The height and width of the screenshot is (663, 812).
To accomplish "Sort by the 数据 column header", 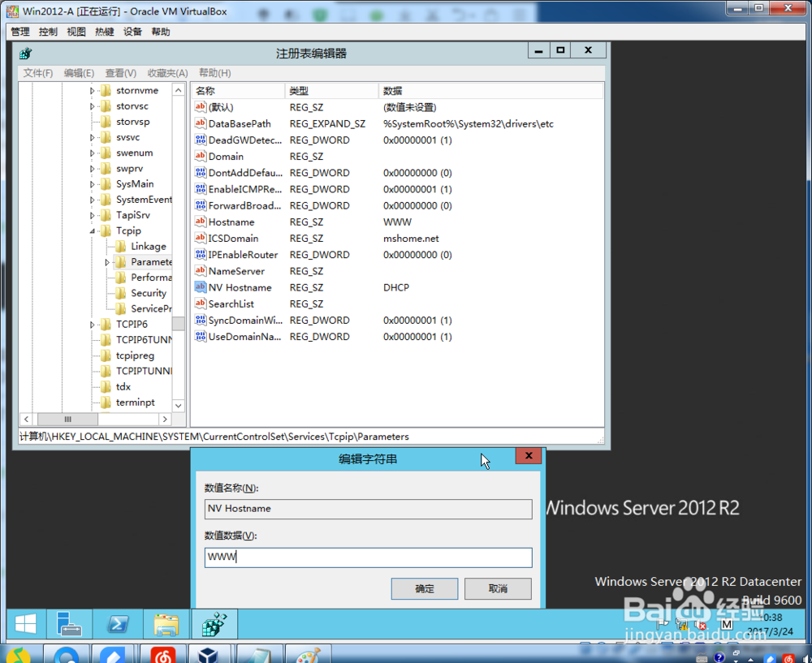I will 491,91.
